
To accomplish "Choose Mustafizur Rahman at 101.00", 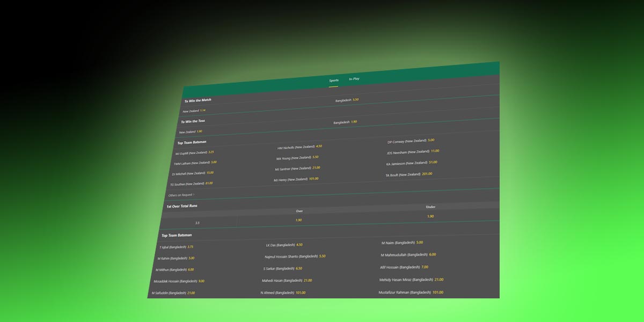I will (x=411, y=292).
